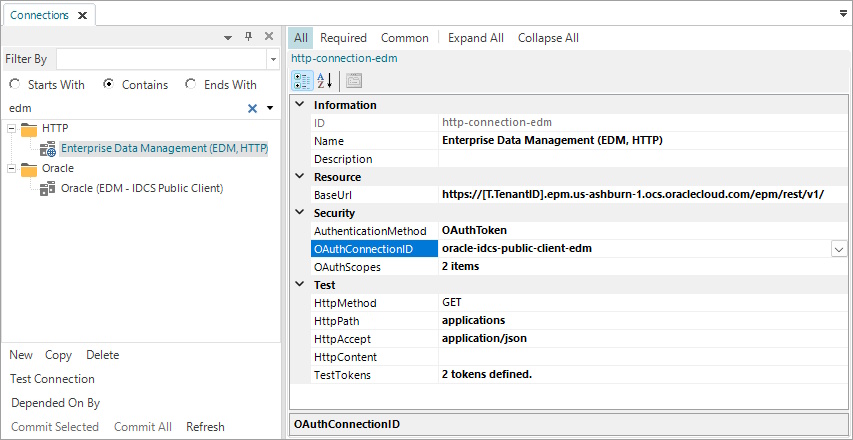The height and width of the screenshot is (440, 853).
Task: Click Expand All
Action: coord(476,38)
